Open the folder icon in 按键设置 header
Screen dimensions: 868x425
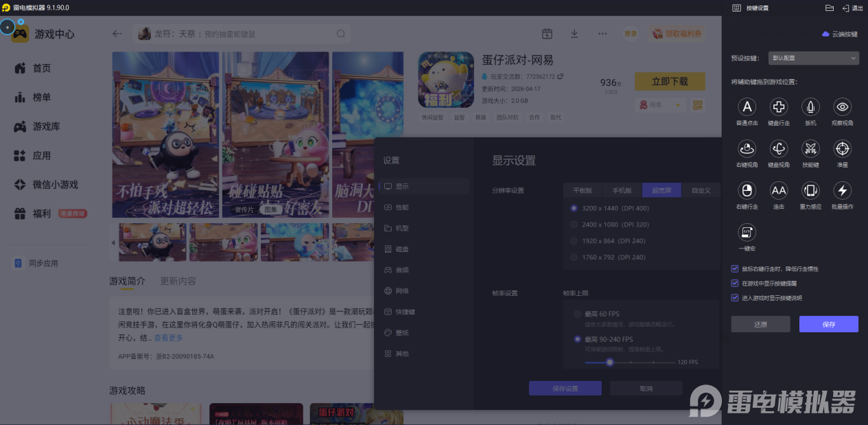click(x=829, y=8)
